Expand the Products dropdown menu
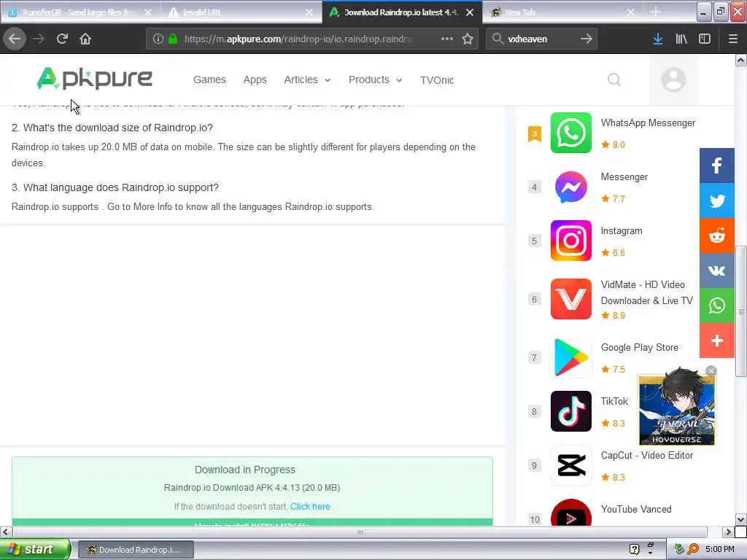The height and width of the screenshot is (560, 747). click(375, 79)
